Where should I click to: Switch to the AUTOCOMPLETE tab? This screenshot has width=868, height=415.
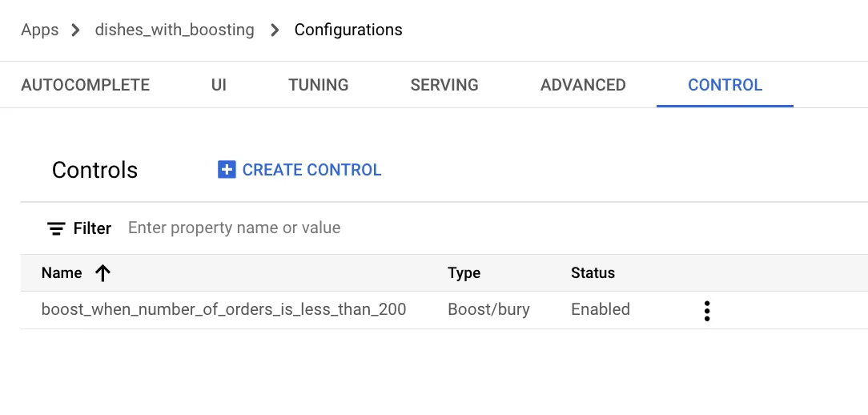pyautogui.click(x=85, y=85)
